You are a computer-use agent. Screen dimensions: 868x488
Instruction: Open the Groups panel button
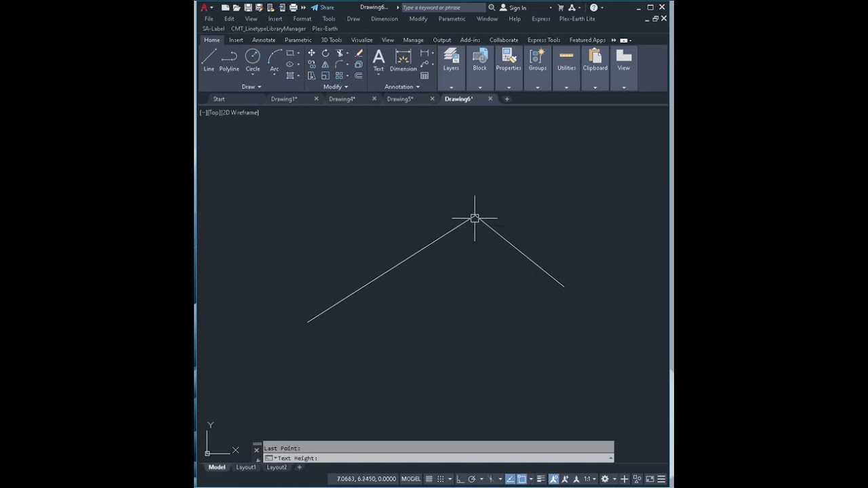coord(538,60)
